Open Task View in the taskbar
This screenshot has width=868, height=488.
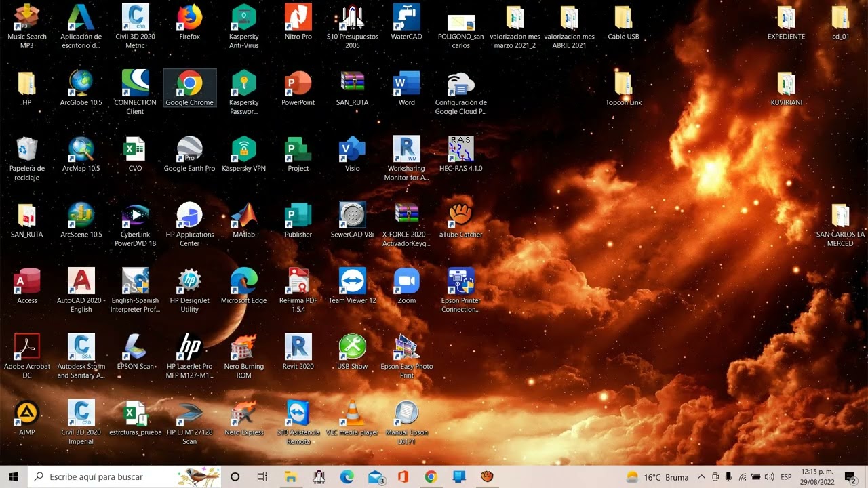coord(262,476)
